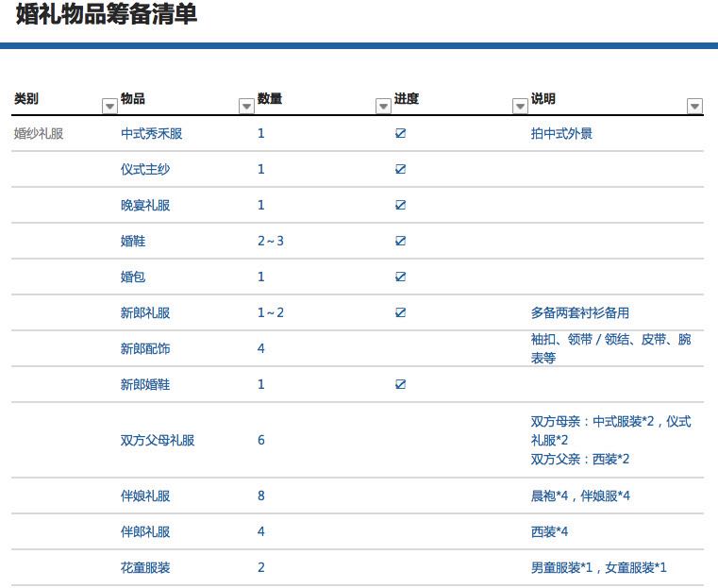Click the 伴郎礼服 item cell

(145, 531)
